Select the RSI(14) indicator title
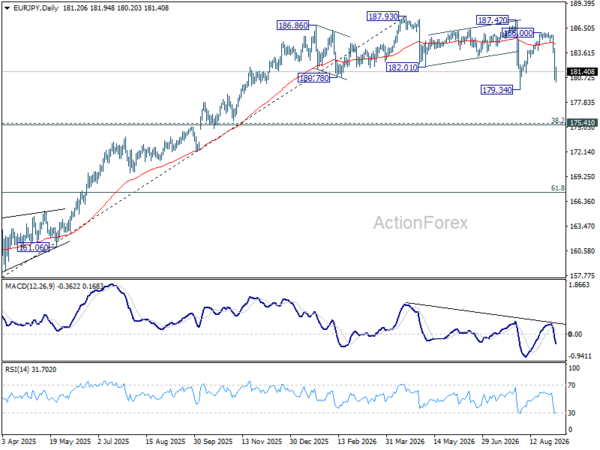Viewport: 600px width, 450px height. pos(17,370)
